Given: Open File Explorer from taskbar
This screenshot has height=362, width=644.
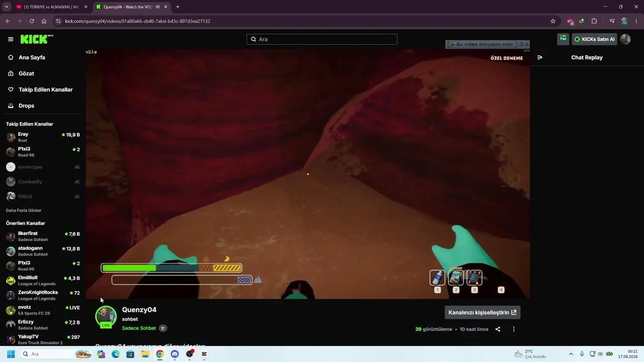Looking at the screenshot, I should click(x=145, y=354).
